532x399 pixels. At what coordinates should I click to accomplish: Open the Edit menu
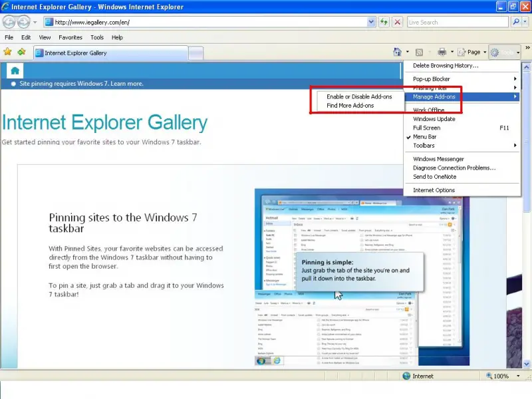(x=26, y=37)
